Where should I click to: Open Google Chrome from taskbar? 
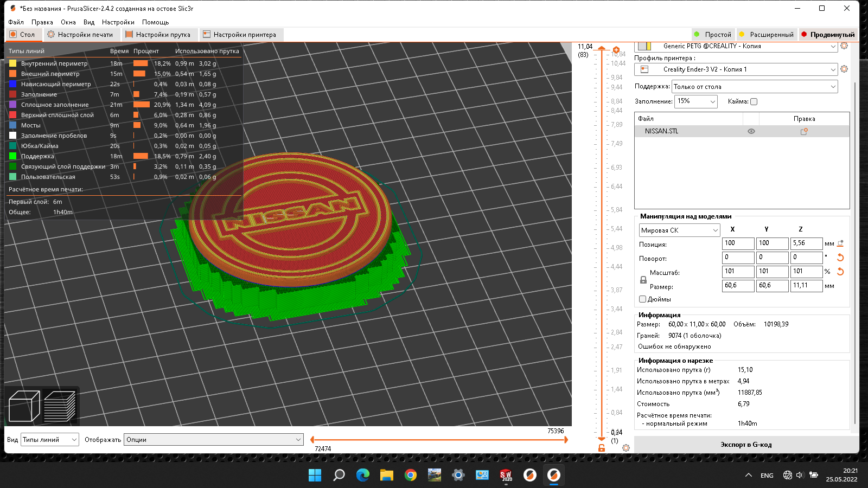[411, 475]
